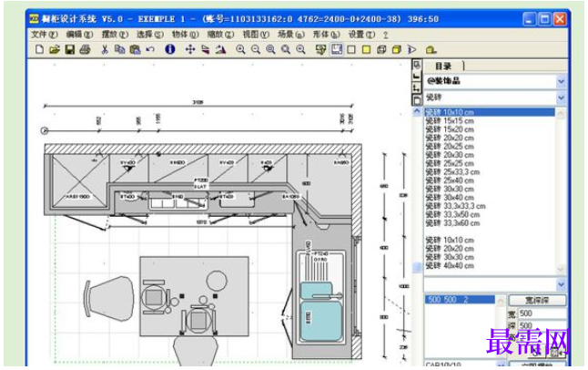Open the 文件(F) menu
The height and width of the screenshot is (370, 588).
(45, 35)
